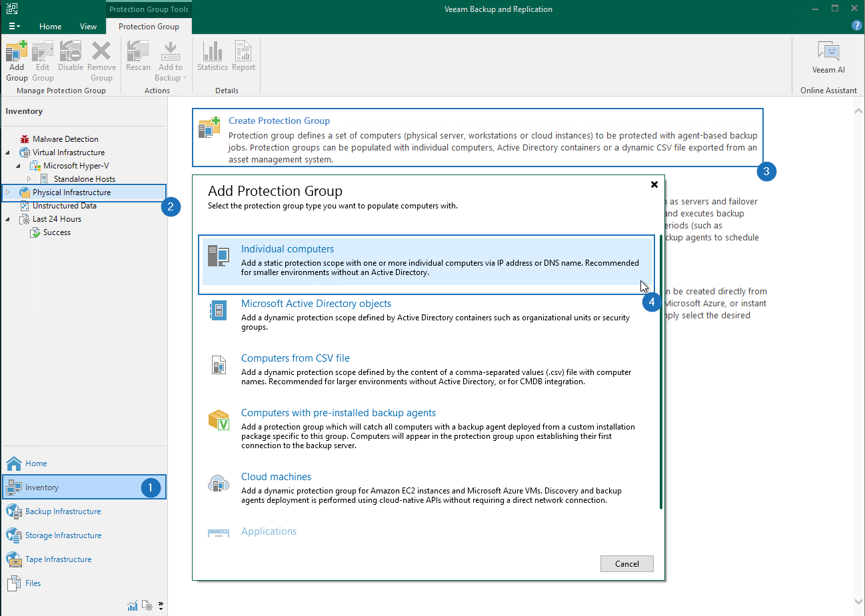Screen dimensions: 865x616
Task: Click the Physical Infrastructure tree label
Action: click(x=72, y=192)
